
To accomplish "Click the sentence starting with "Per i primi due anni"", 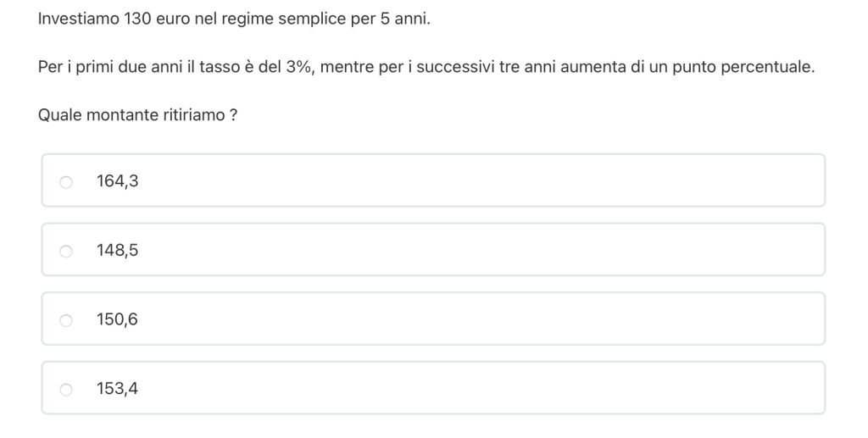I will coord(426,67).
